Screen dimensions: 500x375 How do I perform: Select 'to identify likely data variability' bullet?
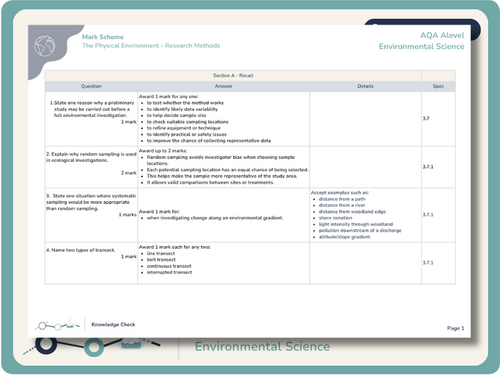pos(182,109)
